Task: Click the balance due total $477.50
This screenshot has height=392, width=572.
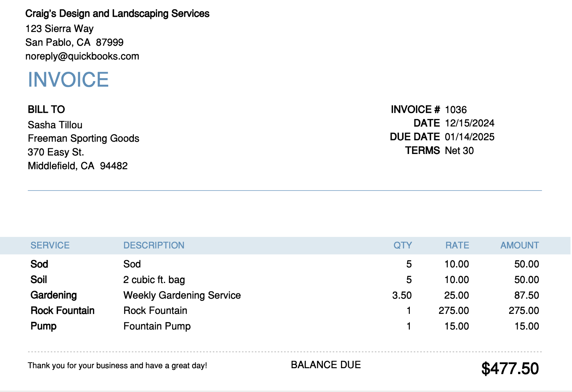Action: 510,369
